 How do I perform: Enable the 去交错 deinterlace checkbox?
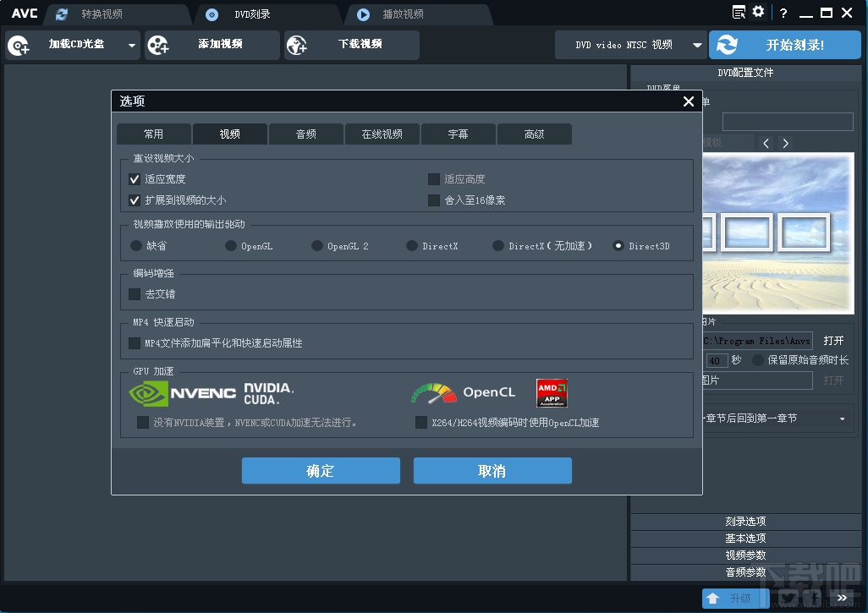pyautogui.click(x=134, y=295)
